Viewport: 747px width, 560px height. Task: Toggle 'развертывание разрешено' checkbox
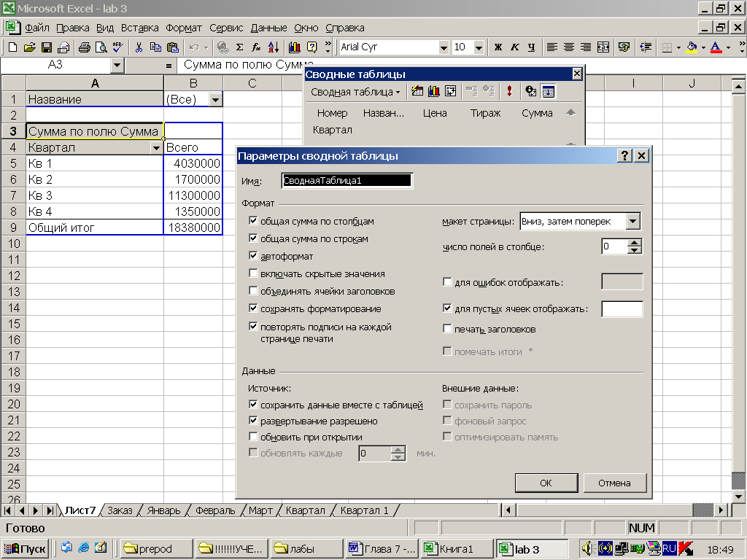point(253,421)
